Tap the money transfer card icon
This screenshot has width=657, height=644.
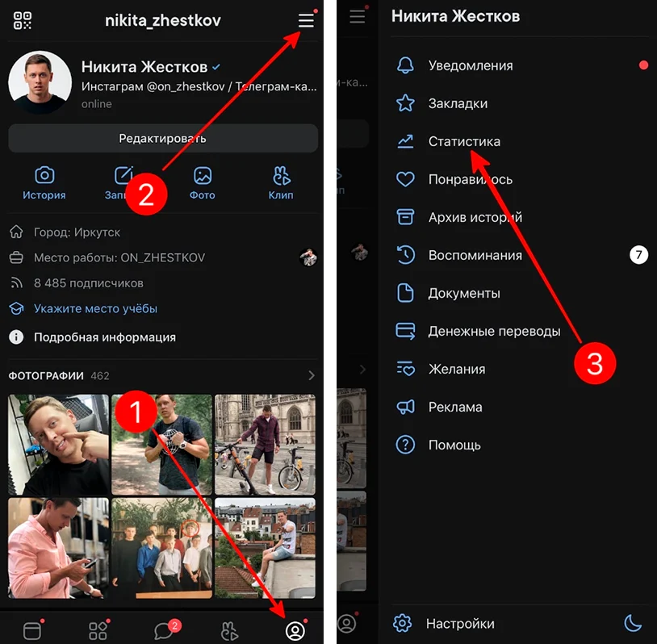(x=405, y=331)
